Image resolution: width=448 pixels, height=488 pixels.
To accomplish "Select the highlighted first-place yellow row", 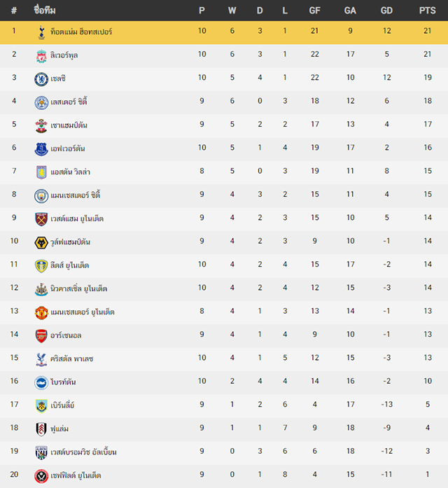I will click(x=224, y=32).
